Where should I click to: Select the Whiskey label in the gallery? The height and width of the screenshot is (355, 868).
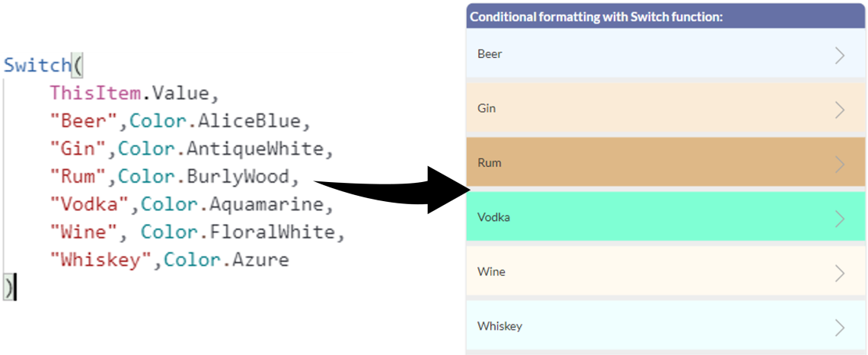(499, 326)
